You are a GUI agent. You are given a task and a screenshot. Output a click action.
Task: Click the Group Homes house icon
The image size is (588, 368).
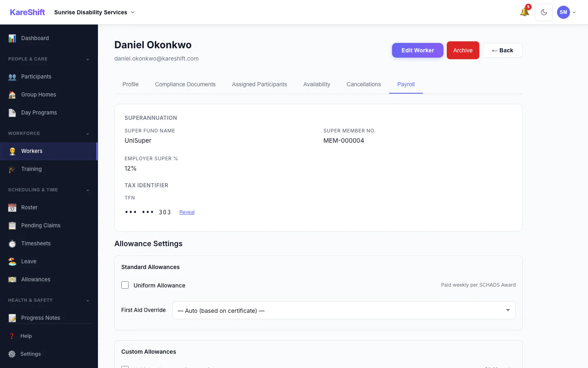[12, 95]
